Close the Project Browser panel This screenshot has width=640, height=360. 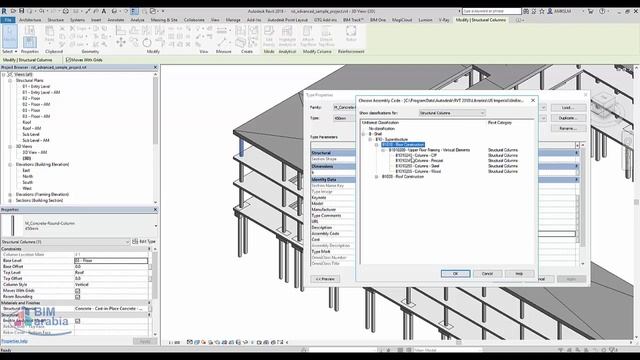click(x=155, y=67)
